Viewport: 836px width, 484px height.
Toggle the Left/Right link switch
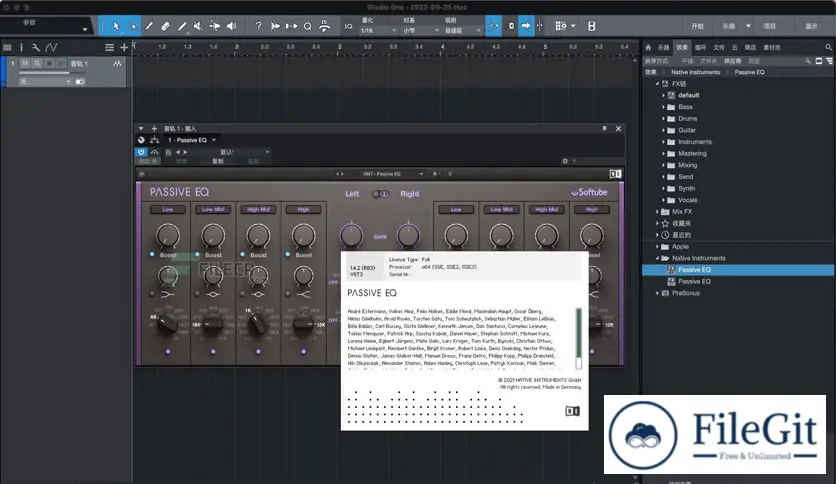click(381, 194)
